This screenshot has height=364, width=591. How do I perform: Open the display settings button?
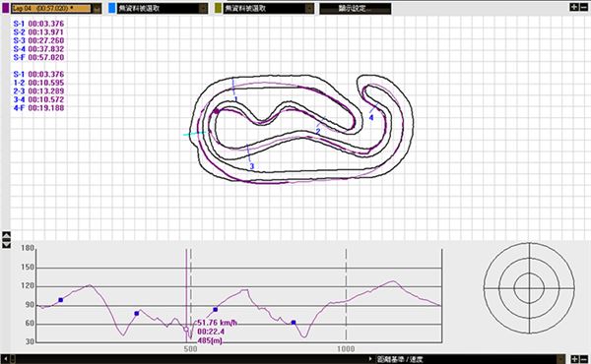[x=355, y=8]
